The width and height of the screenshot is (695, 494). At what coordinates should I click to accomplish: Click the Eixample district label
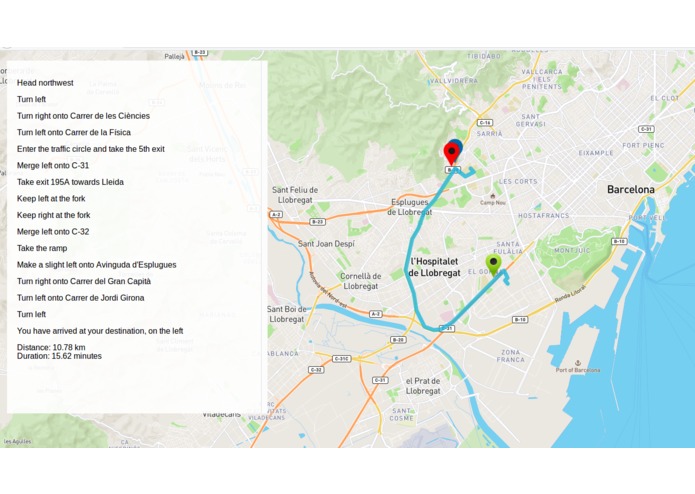tap(596, 153)
